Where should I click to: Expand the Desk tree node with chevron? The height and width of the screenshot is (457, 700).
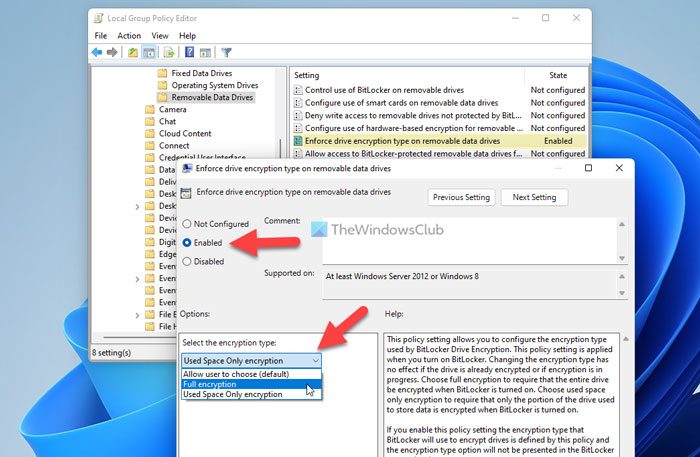tap(137, 207)
